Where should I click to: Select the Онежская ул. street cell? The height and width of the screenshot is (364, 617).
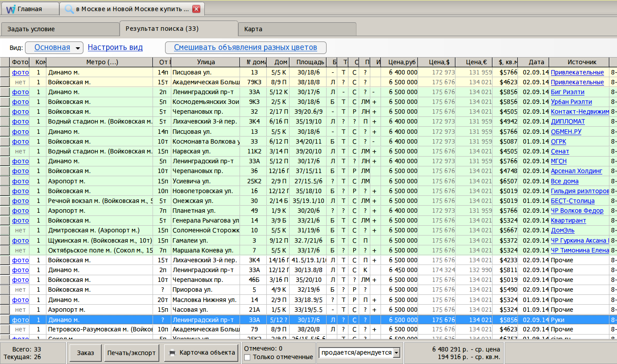pos(206,201)
